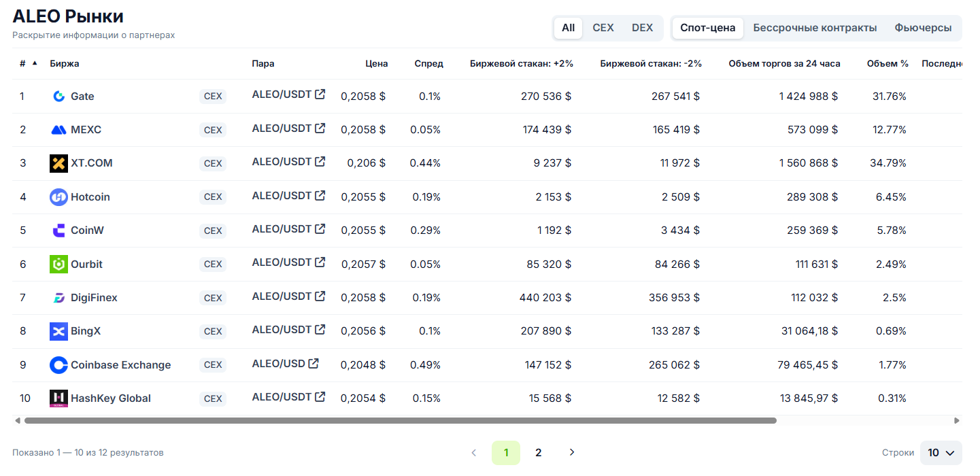This screenshot has width=980, height=476.
Task: Click the Coinbase Exchange logo
Action: click(x=59, y=365)
